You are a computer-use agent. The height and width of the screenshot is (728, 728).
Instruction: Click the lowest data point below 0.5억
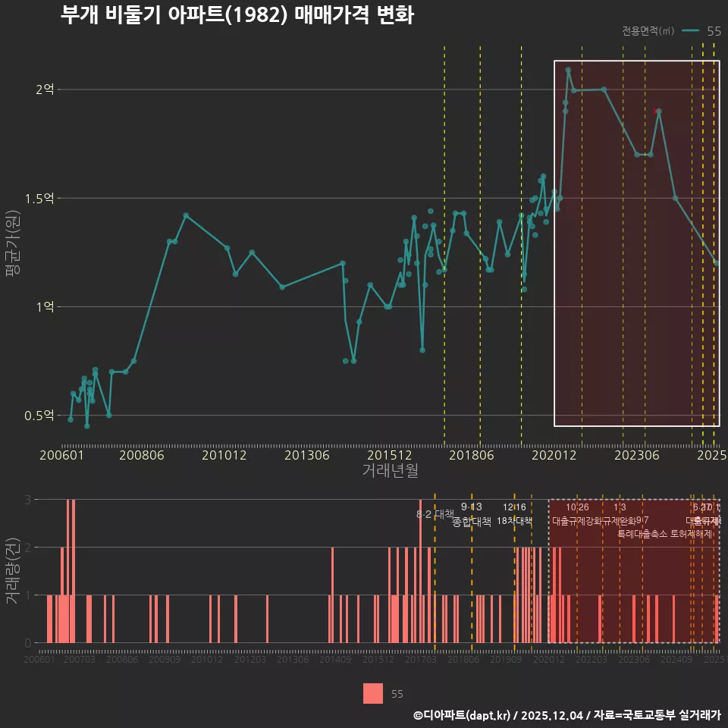87,426
